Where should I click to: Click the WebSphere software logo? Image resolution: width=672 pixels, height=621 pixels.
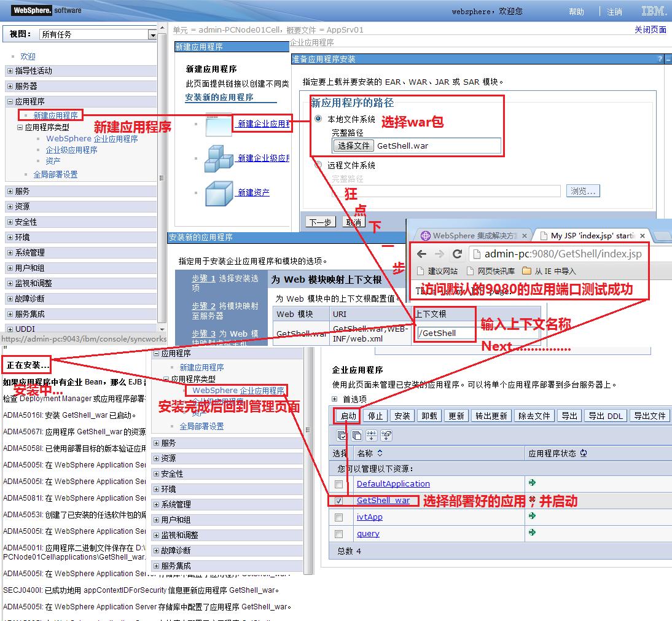click(x=47, y=10)
